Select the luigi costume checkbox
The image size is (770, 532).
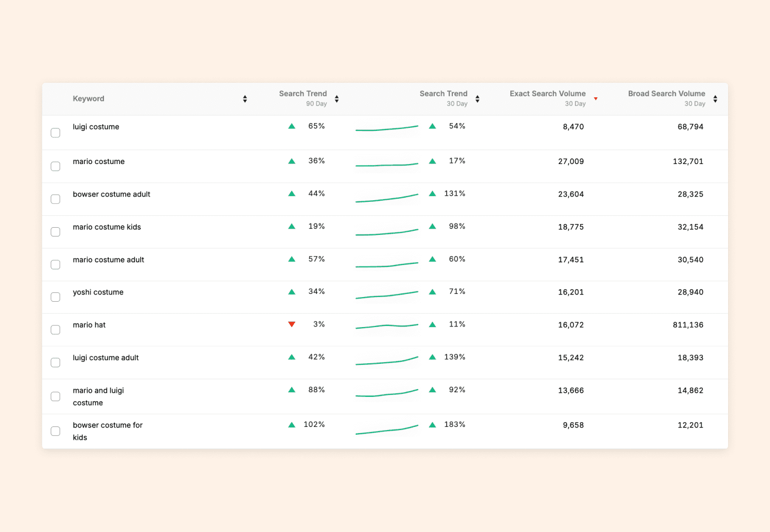point(55,133)
